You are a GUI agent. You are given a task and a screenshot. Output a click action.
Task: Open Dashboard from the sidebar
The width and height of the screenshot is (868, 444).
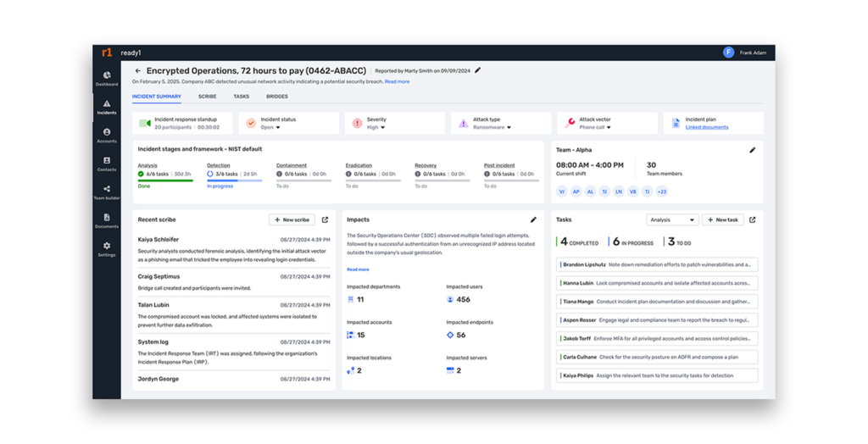[107, 78]
